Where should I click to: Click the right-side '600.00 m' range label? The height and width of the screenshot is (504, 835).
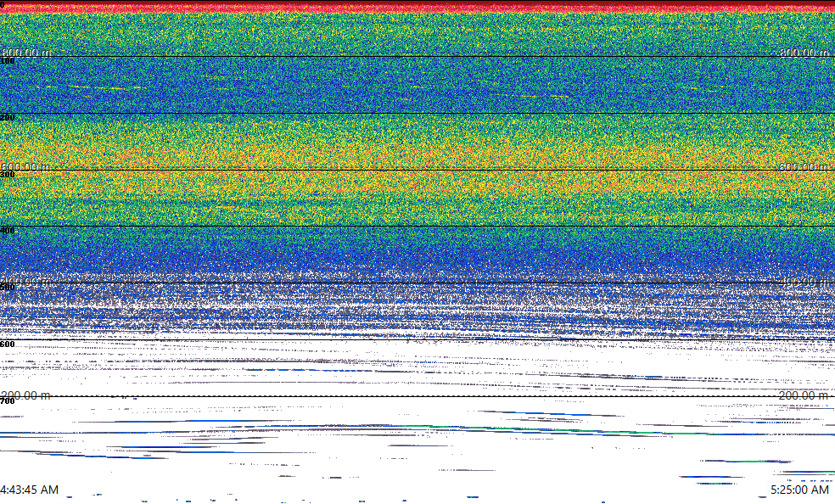[804, 166]
